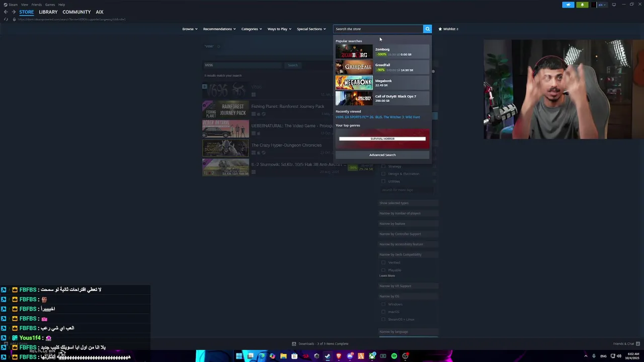Open Brave browser from the taskbar
The image size is (644, 362).
click(x=339, y=356)
